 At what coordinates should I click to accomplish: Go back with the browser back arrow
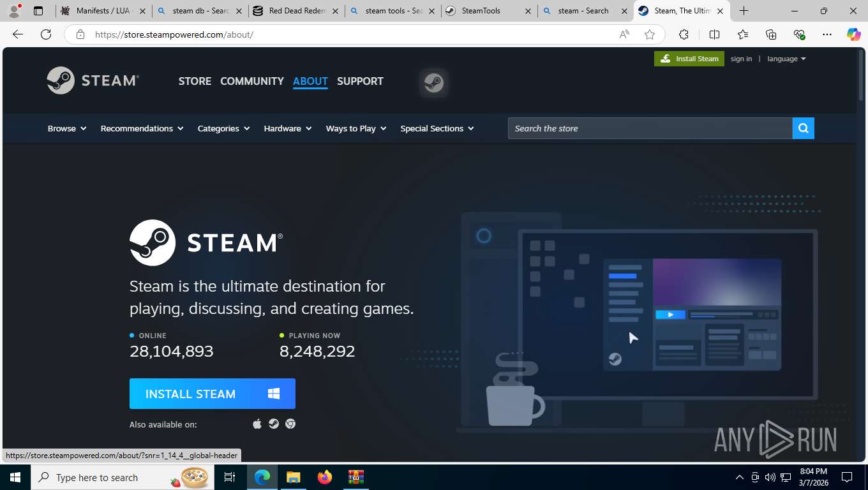[18, 34]
